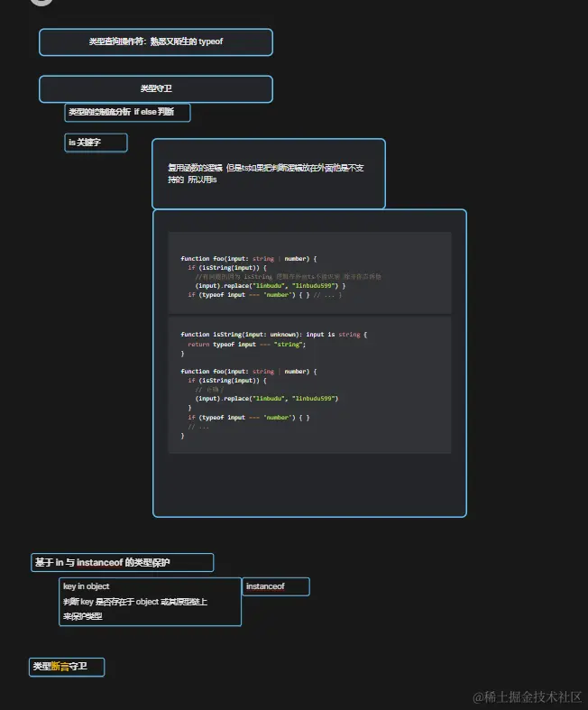Select the 类型查询操作符 typeof node

[155, 42]
